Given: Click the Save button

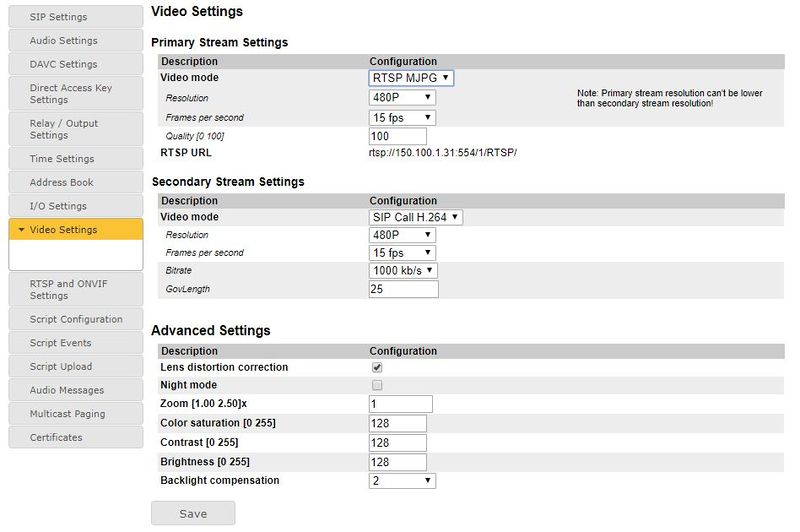Looking at the screenshot, I should click(193, 513).
